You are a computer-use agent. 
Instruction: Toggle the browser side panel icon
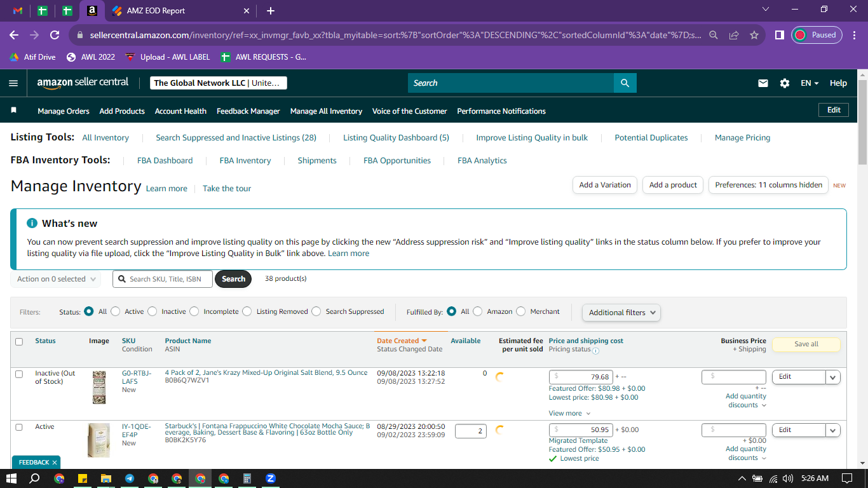(779, 36)
